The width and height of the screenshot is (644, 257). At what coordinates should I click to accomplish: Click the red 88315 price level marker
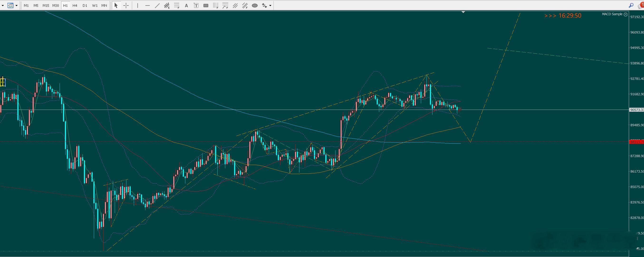[636, 142]
